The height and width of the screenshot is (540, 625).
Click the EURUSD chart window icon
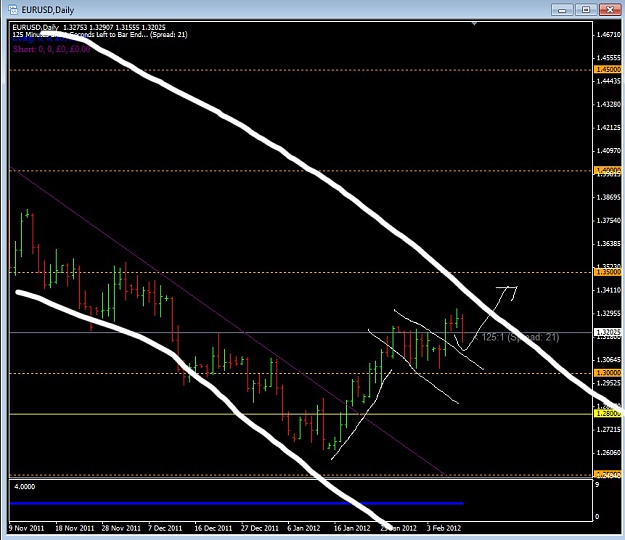pyautogui.click(x=13, y=9)
